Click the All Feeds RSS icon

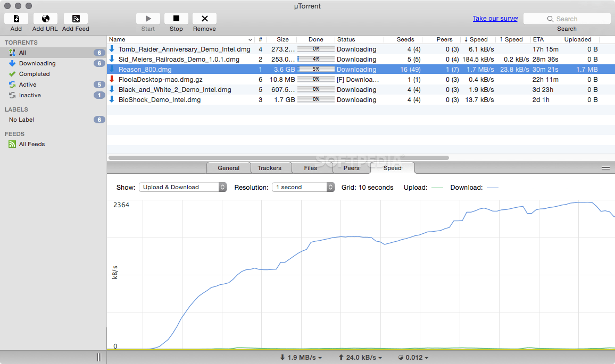[x=12, y=144]
